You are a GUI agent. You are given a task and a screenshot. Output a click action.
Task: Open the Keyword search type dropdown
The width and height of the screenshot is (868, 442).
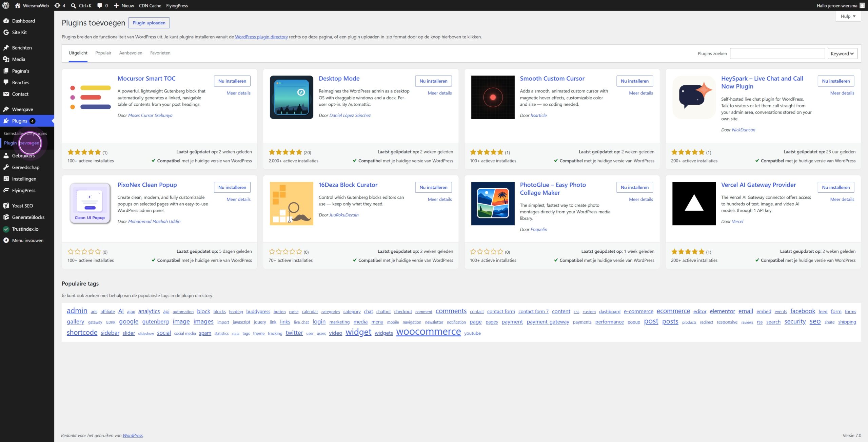[x=842, y=54]
